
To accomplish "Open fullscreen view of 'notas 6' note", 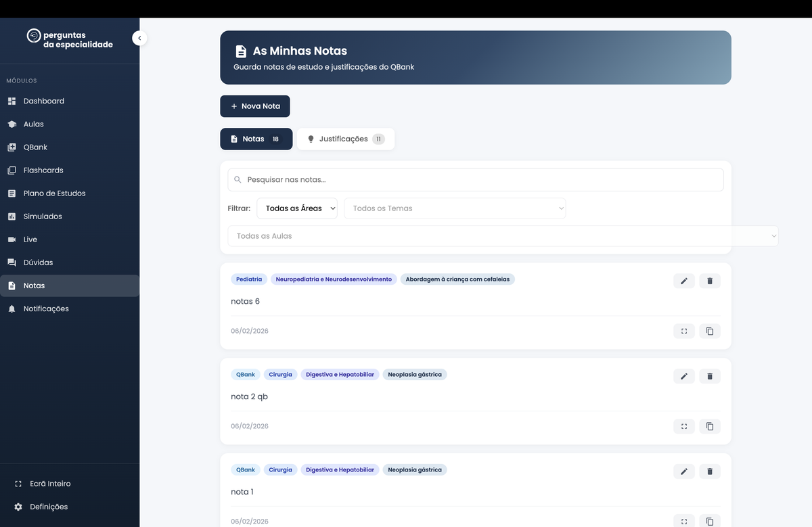I will pyautogui.click(x=683, y=331).
